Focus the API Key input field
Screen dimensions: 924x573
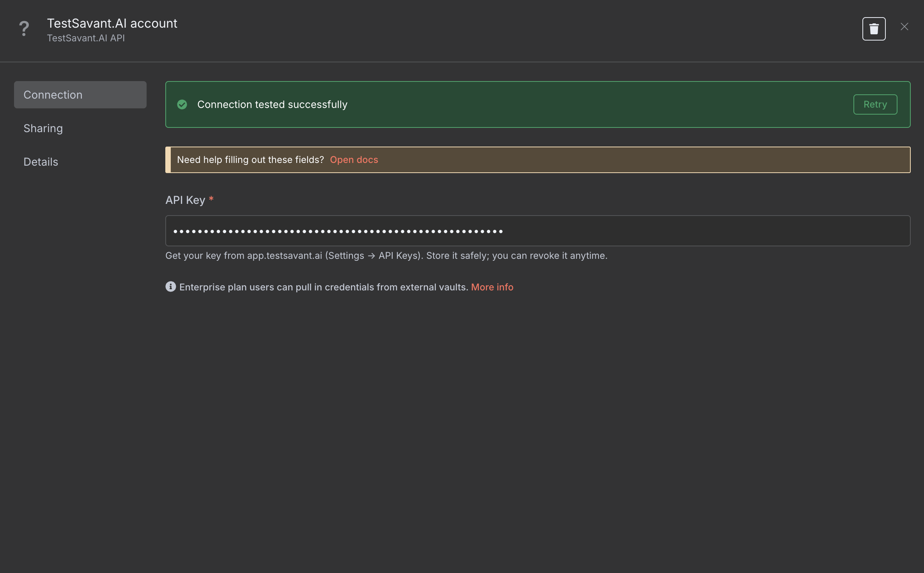pyautogui.click(x=537, y=231)
